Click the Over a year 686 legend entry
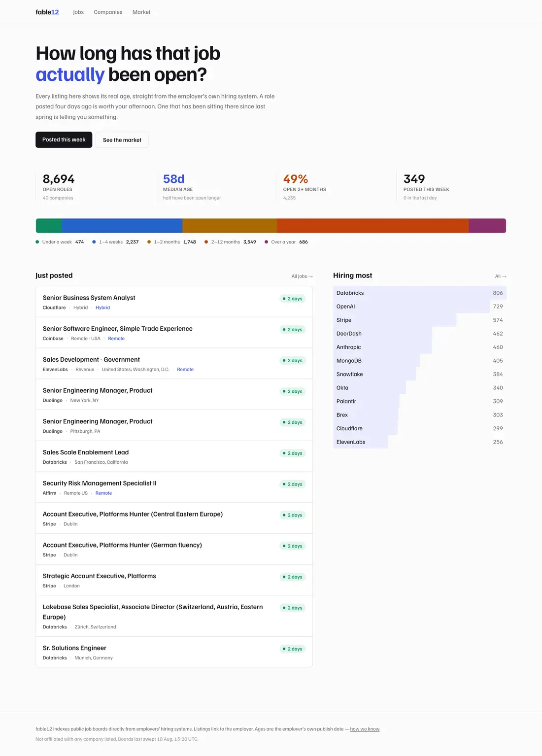Screen dimensions: 542x756 tap(286, 242)
